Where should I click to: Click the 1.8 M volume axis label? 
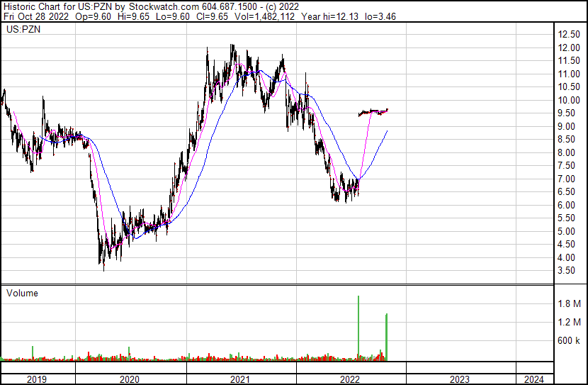tap(570, 303)
